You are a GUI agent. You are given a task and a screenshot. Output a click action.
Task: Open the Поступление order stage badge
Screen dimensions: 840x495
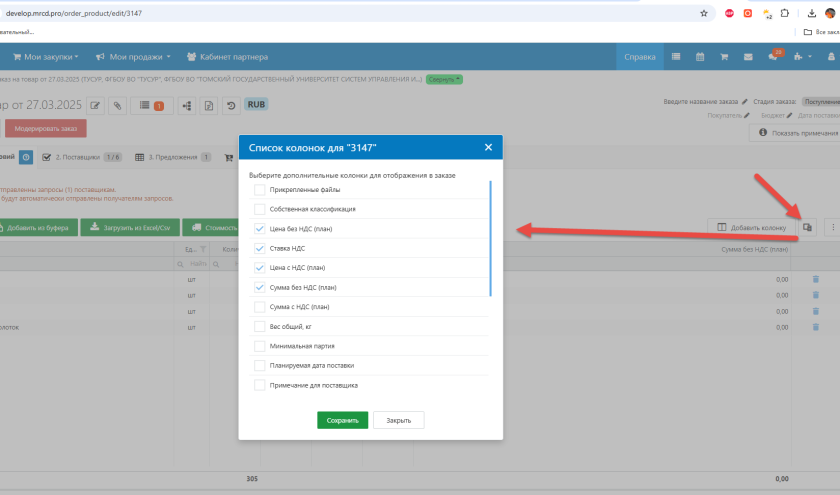821,102
